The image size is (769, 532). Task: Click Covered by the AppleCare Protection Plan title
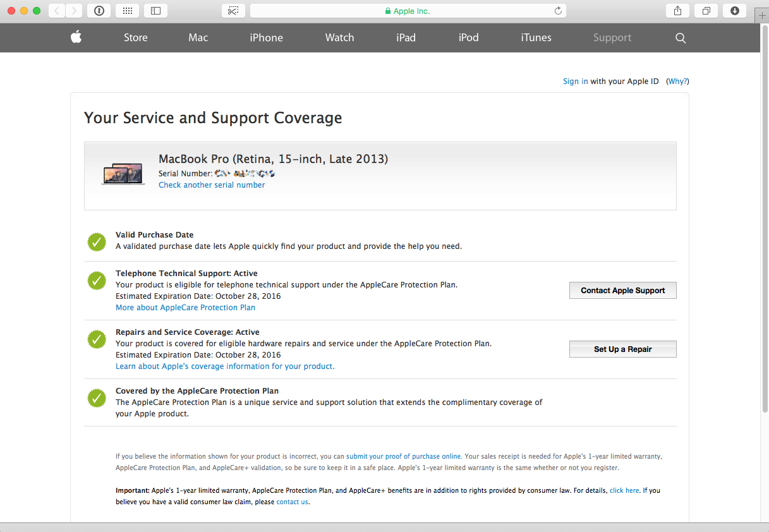pyautogui.click(x=197, y=391)
